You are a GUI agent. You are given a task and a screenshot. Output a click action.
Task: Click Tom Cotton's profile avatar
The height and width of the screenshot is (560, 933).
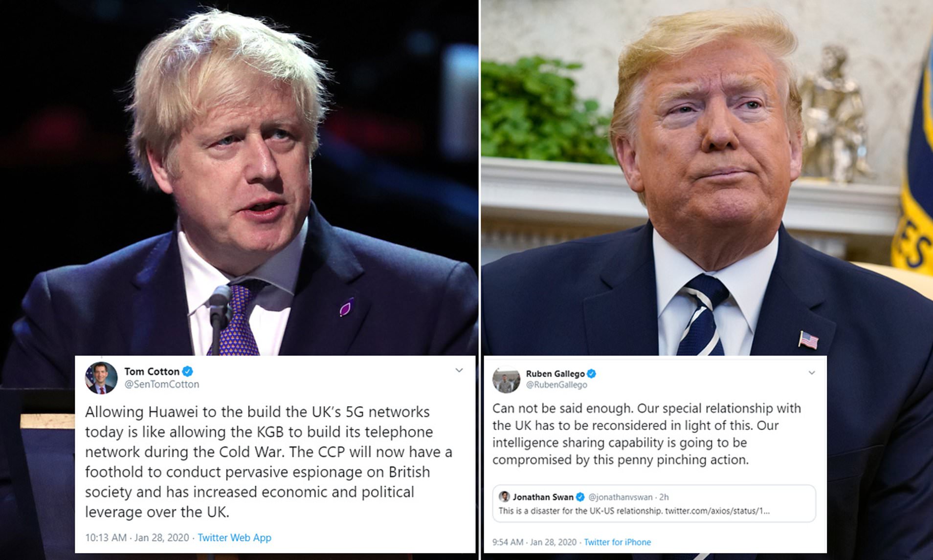tap(101, 378)
